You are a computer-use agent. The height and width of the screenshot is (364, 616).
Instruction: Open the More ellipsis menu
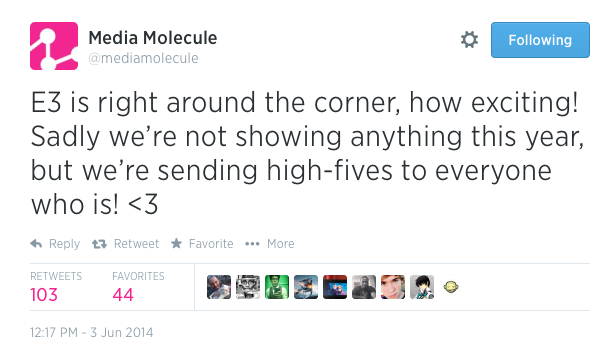[252, 244]
